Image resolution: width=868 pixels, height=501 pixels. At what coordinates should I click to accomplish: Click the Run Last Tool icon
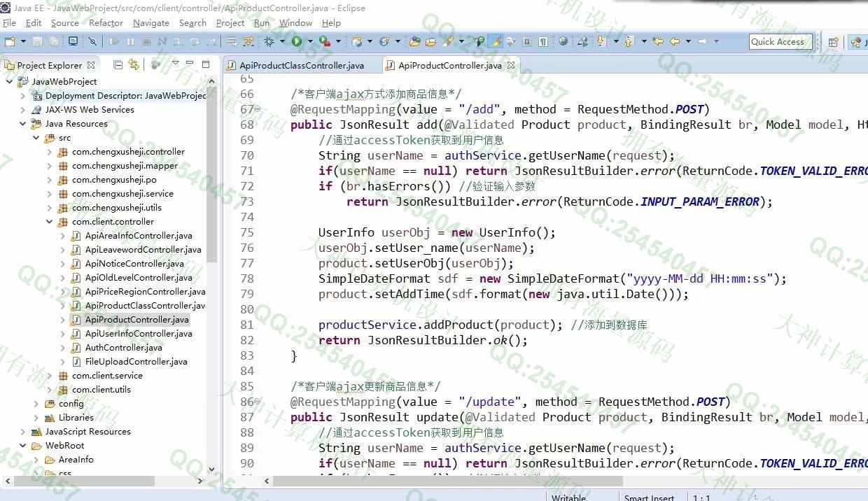tap(325, 42)
